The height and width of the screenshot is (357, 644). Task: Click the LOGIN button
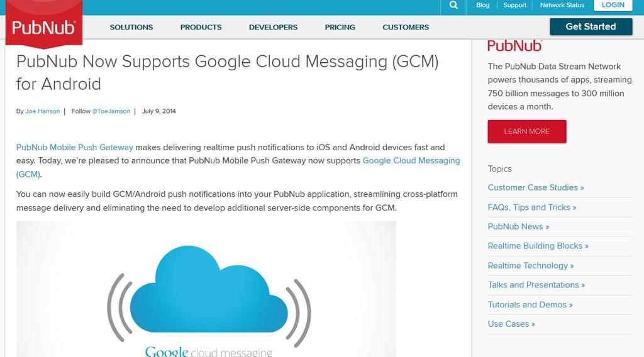[x=613, y=5]
